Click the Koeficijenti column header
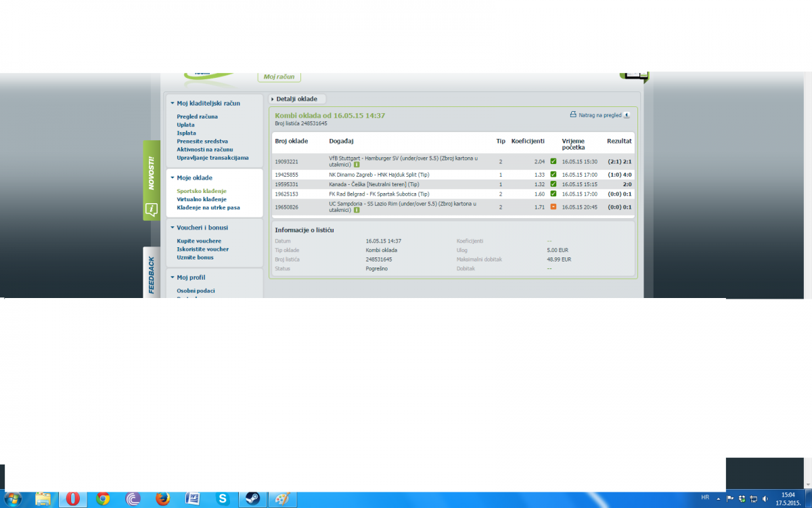The width and height of the screenshot is (812, 508). [528, 141]
